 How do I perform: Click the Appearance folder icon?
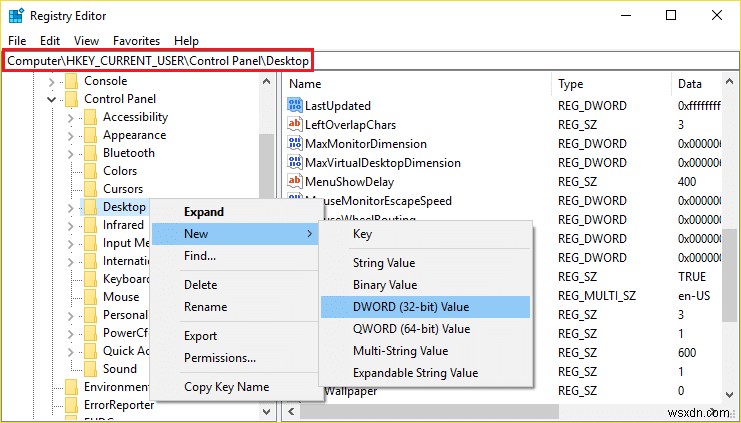[x=90, y=135]
